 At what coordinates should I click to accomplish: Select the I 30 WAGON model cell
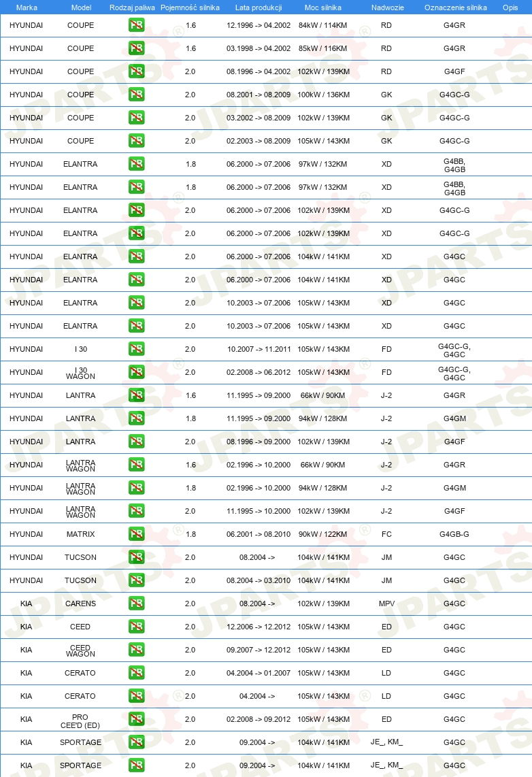[81, 373]
